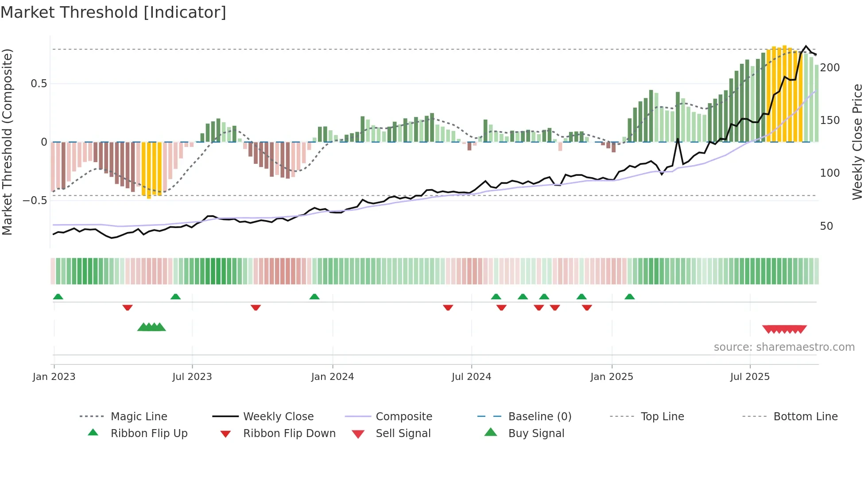This screenshot has height=488, width=868.
Task: Click the sell signal cluster after Jul 2025
Action: coord(784,329)
